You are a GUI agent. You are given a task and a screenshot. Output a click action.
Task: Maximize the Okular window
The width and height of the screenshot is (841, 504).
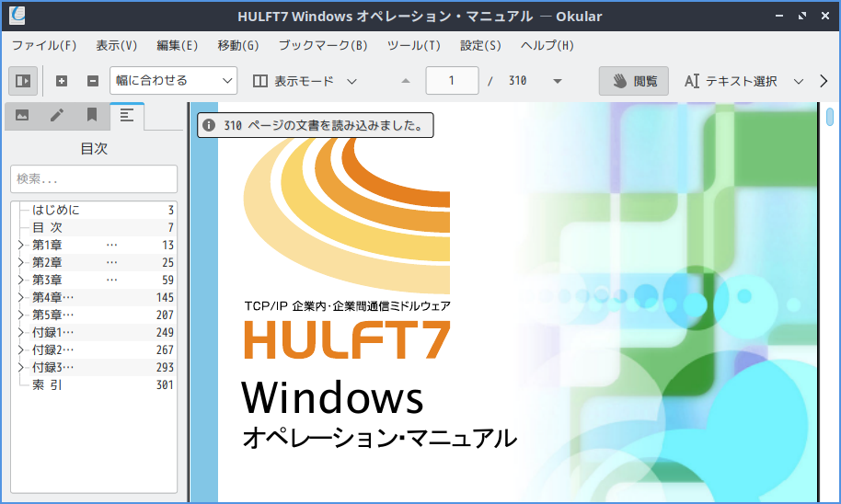point(801,16)
